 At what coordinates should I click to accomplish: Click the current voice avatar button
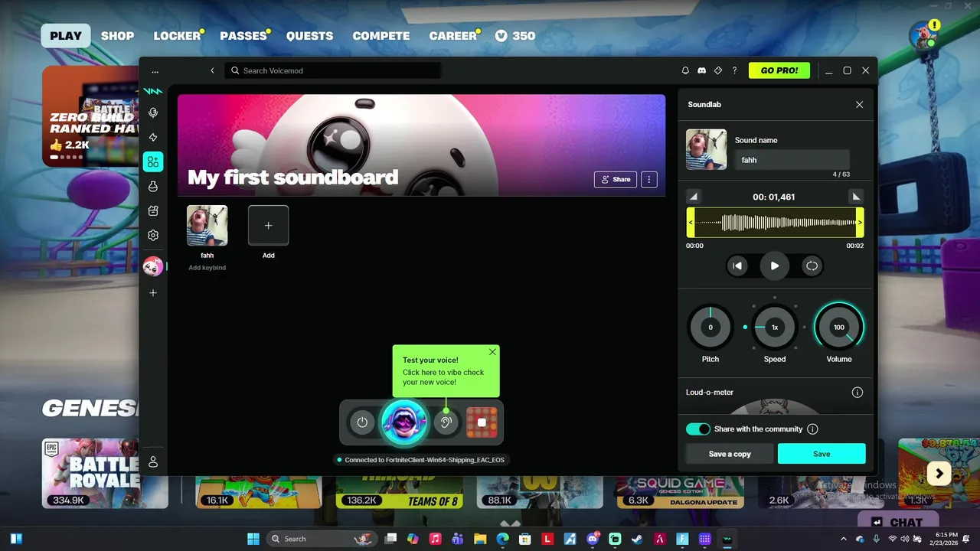404,422
